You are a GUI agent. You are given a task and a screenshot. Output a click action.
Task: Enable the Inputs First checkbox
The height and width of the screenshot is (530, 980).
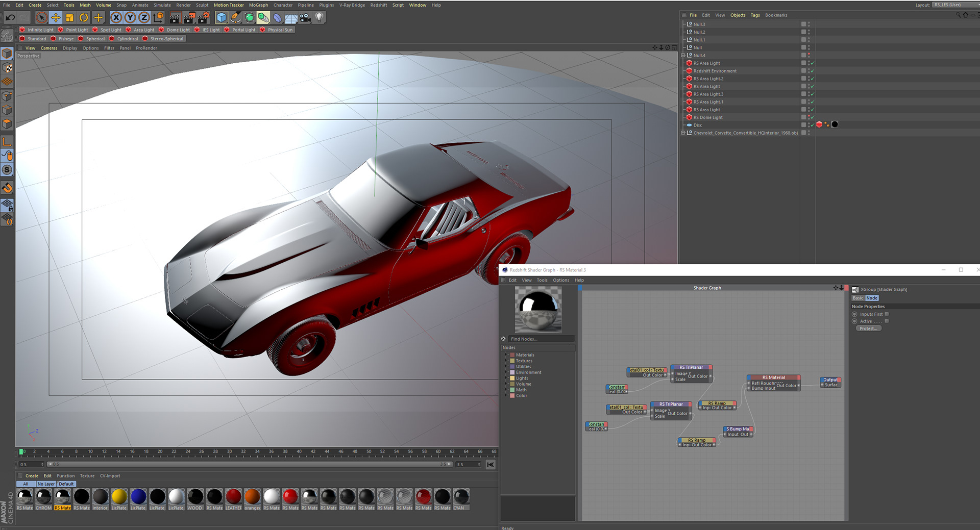pyautogui.click(x=887, y=314)
